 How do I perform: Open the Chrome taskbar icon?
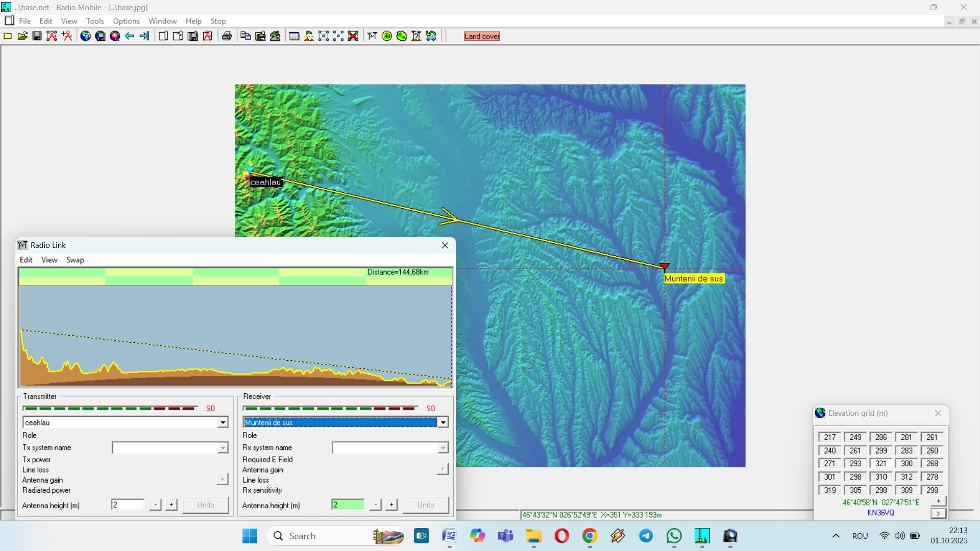(x=590, y=536)
